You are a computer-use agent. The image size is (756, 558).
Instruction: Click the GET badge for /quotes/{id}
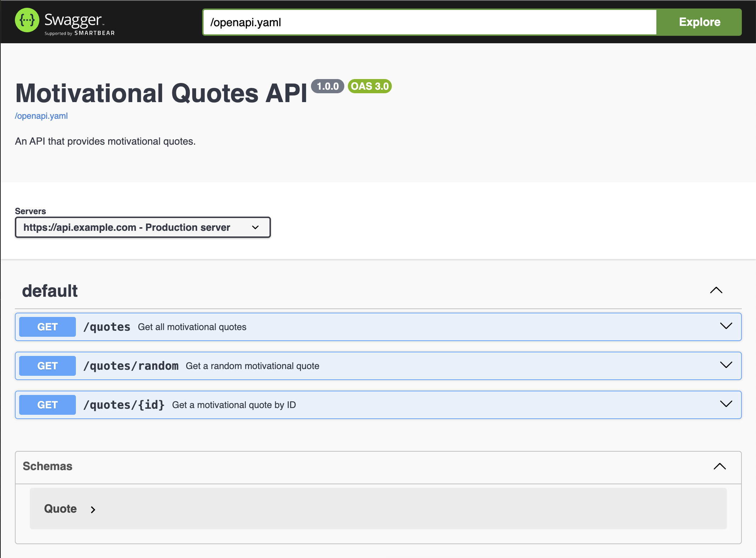point(47,405)
